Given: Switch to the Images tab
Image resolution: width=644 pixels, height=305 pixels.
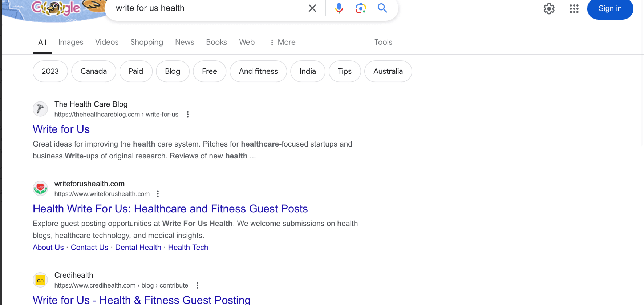Looking at the screenshot, I should pyautogui.click(x=71, y=43).
